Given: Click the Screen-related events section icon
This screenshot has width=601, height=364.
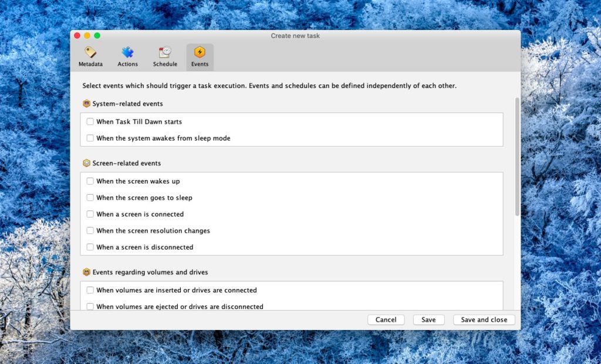Looking at the screenshot, I should coord(86,163).
